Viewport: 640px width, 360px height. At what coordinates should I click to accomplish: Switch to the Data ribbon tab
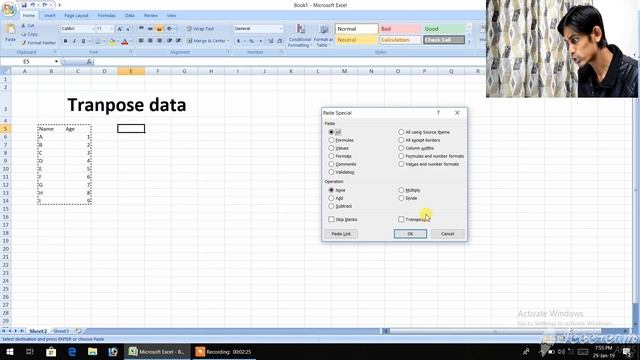click(x=130, y=16)
